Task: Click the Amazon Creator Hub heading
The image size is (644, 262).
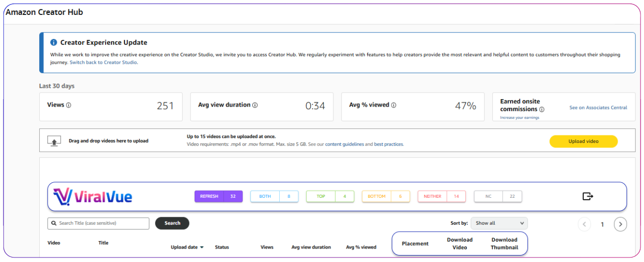Action: coord(44,12)
